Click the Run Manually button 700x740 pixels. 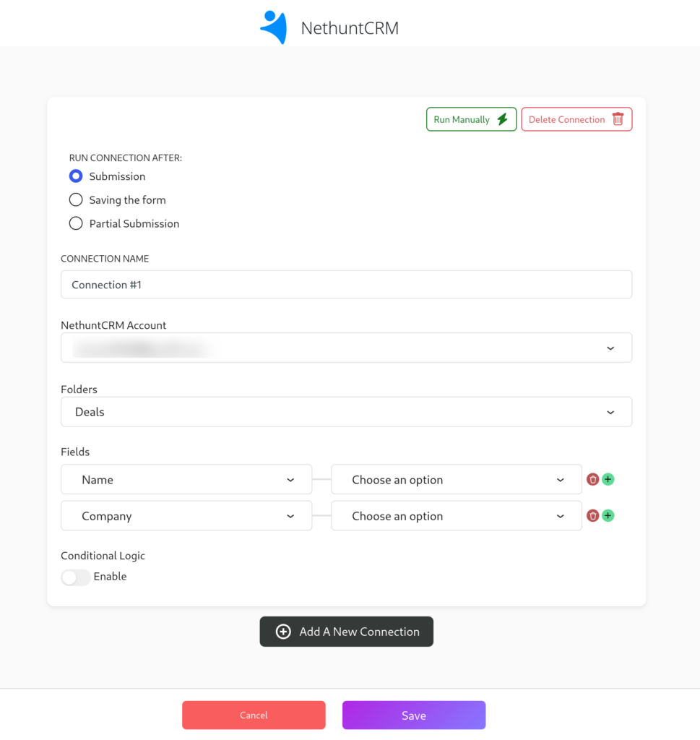tap(471, 119)
